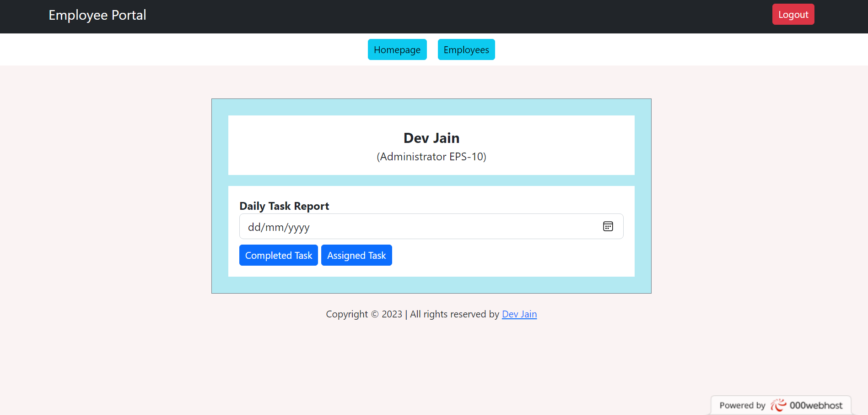View the Assigned Task report
Screen dimensions: 868x415
coord(356,255)
